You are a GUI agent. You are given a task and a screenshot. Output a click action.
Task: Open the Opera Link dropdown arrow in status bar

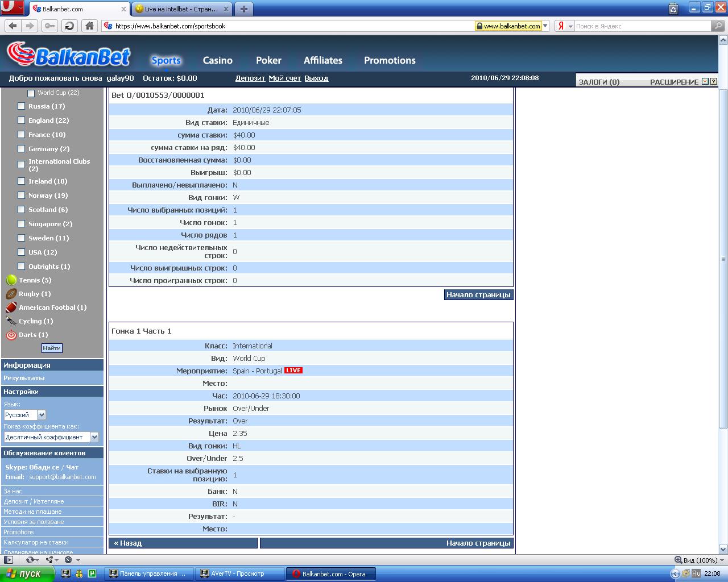coord(38,560)
